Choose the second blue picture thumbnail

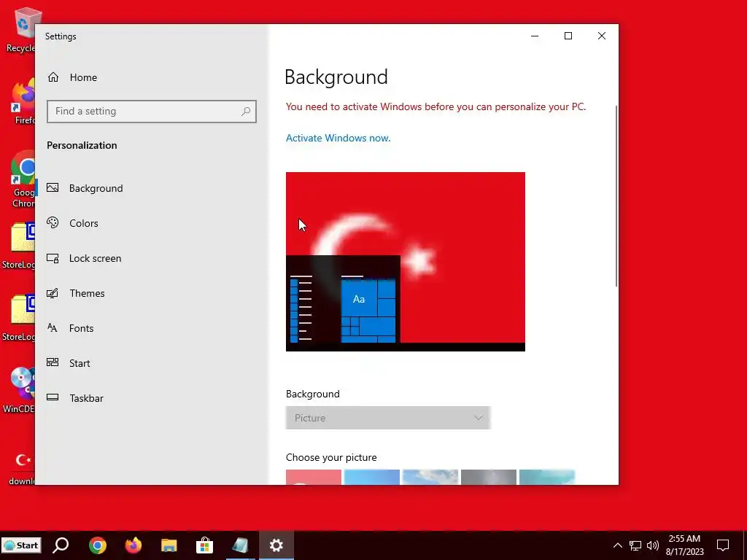click(371, 477)
